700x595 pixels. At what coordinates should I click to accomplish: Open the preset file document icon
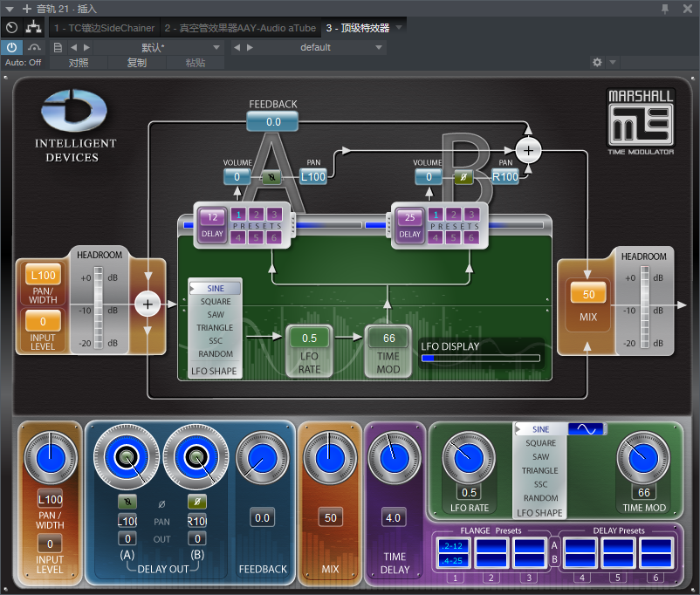point(57,47)
